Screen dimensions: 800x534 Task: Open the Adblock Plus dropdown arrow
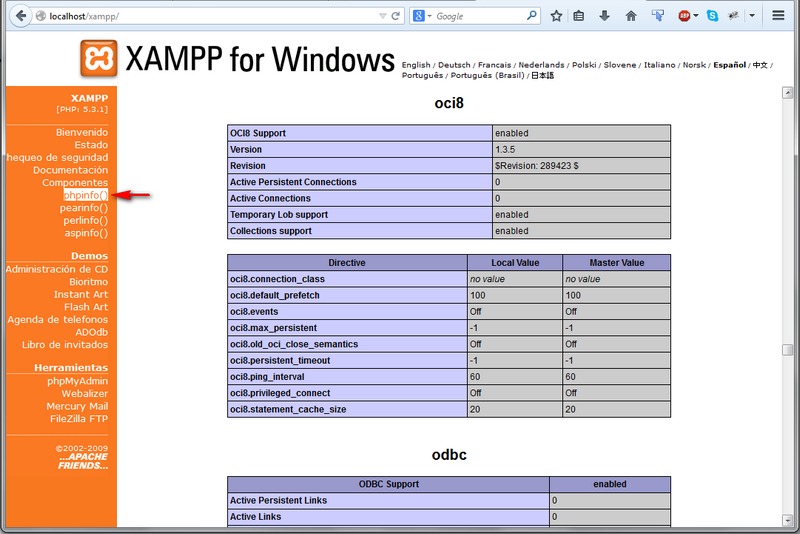pos(696,16)
